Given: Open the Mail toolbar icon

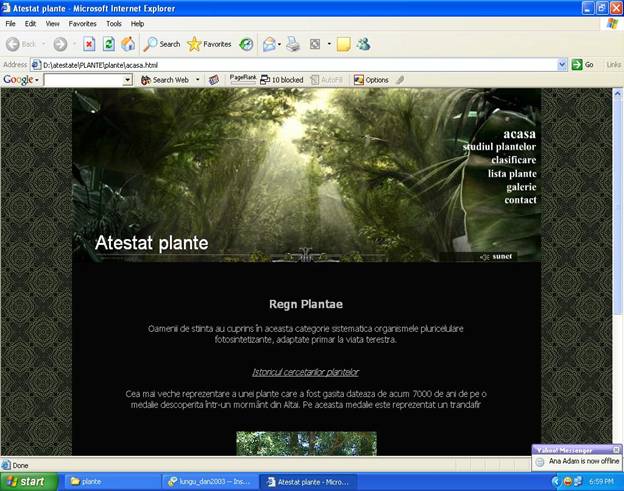Looking at the screenshot, I should pos(269,44).
